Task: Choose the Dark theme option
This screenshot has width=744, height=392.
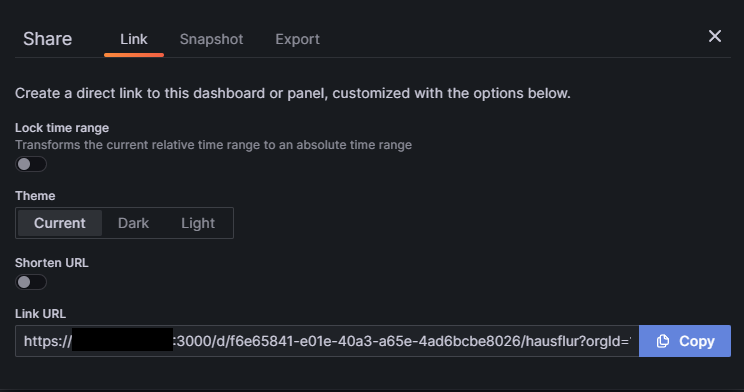Action: [133, 223]
